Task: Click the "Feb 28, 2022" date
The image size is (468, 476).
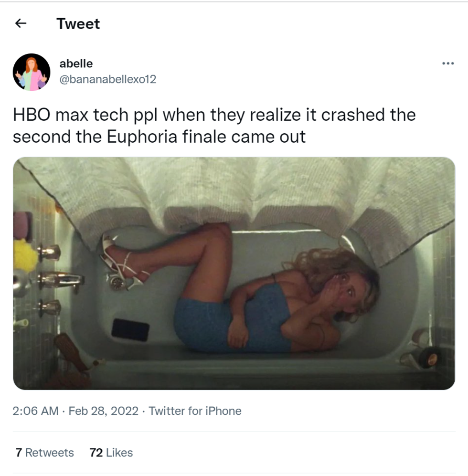Action: (104, 411)
